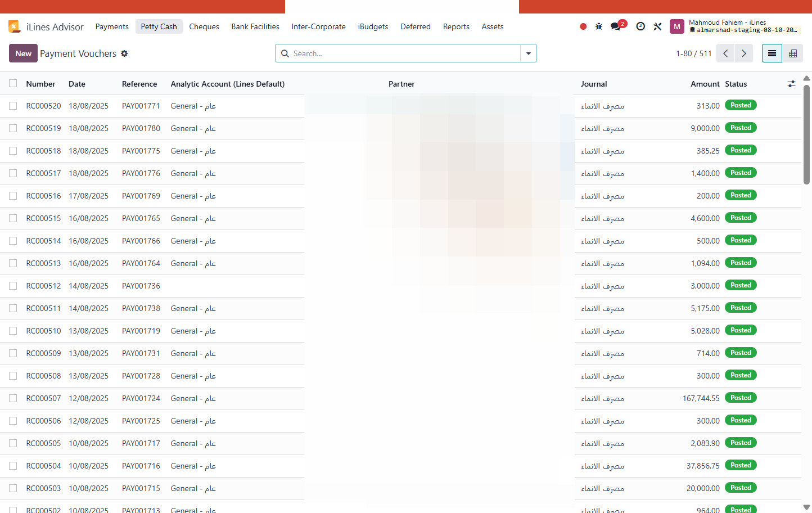Select the checkbox for RC000517

click(x=13, y=173)
